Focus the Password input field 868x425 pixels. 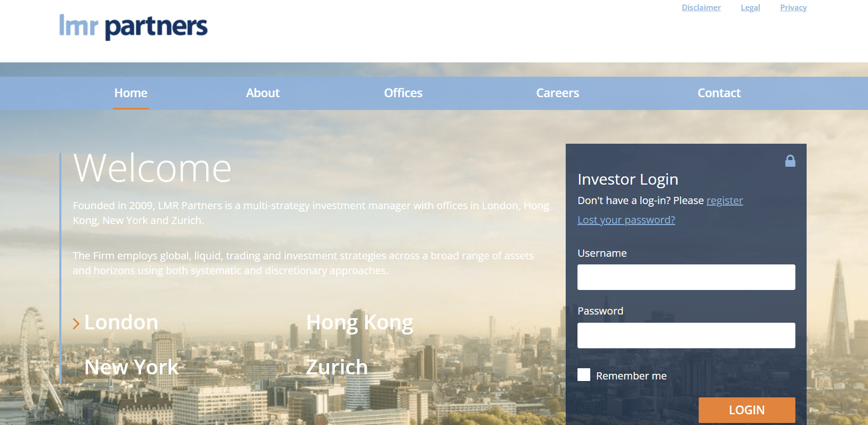coord(686,335)
